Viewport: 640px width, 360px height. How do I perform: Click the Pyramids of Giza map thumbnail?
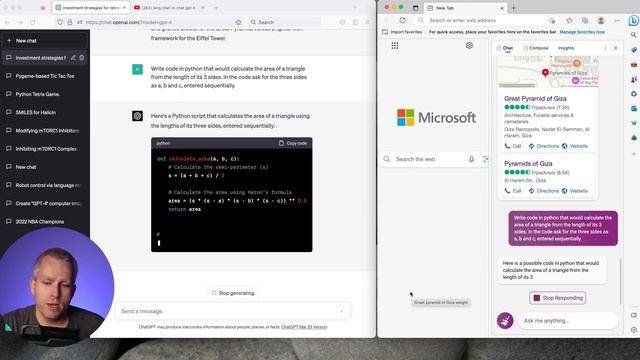(548, 72)
